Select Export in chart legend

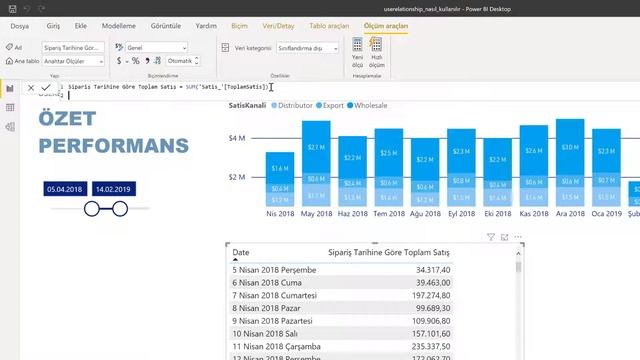(x=330, y=105)
